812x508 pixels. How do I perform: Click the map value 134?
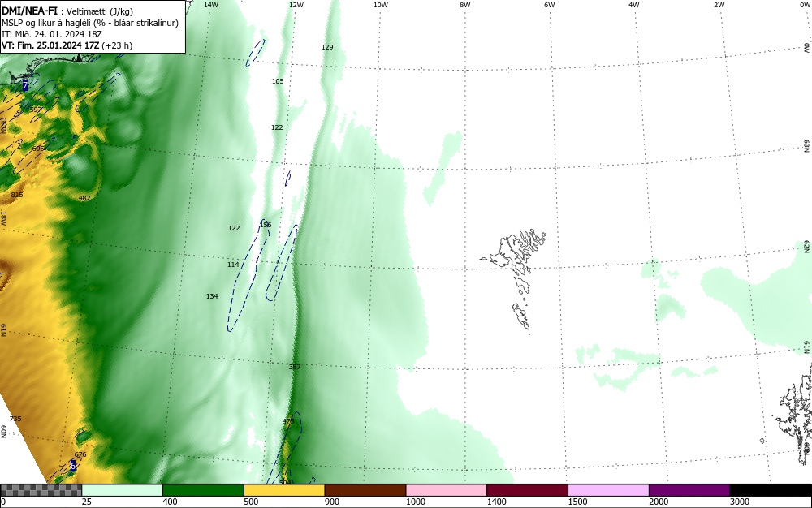click(x=212, y=296)
